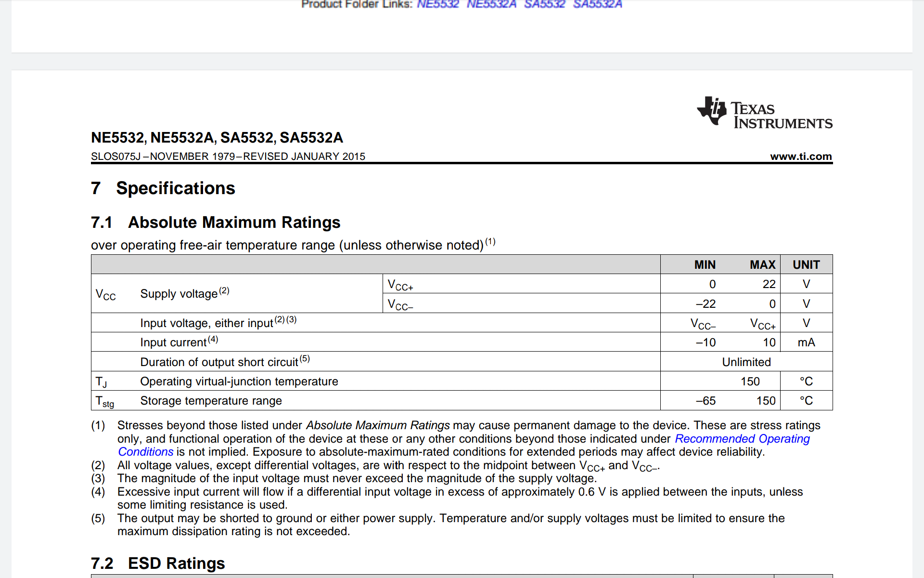Open the NE5532A product folder link
924x578 pixels.
tap(491, 4)
